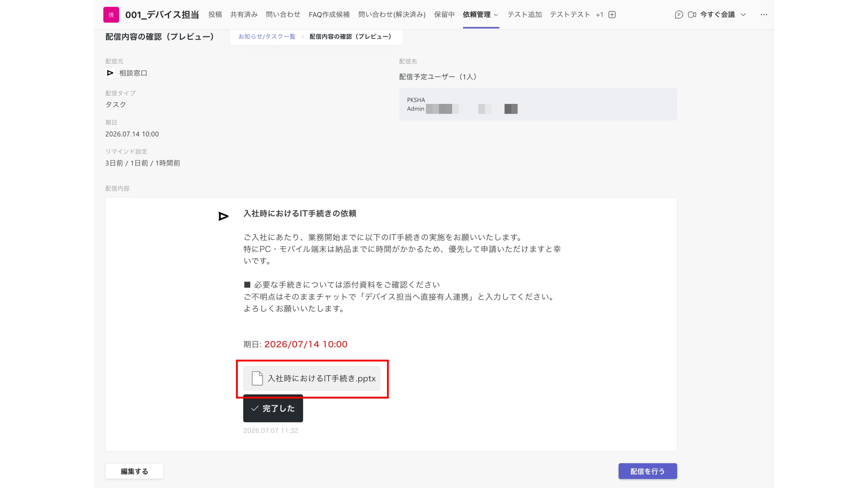This screenshot has height=488, width=868.
Task: Click the 配信内容の確認（プレビュー） page heading
Action: (x=160, y=37)
